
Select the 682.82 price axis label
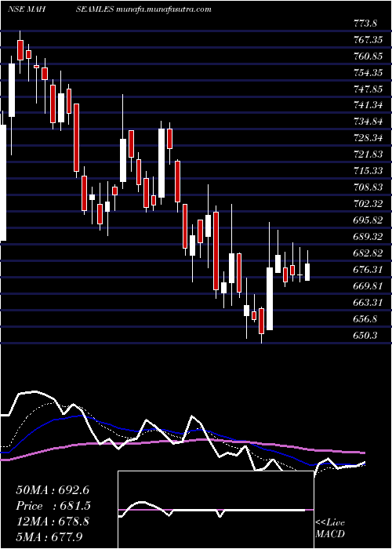368,253
